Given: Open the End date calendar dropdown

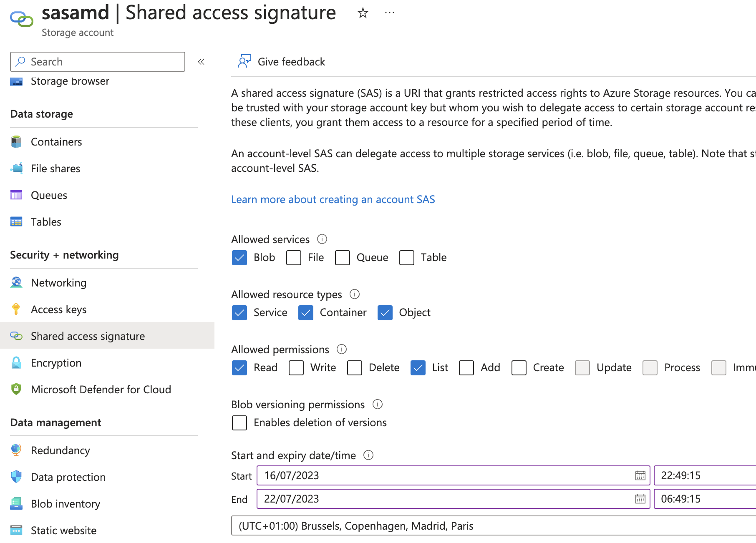Looking at the screenshot, I should coord(640,499).
